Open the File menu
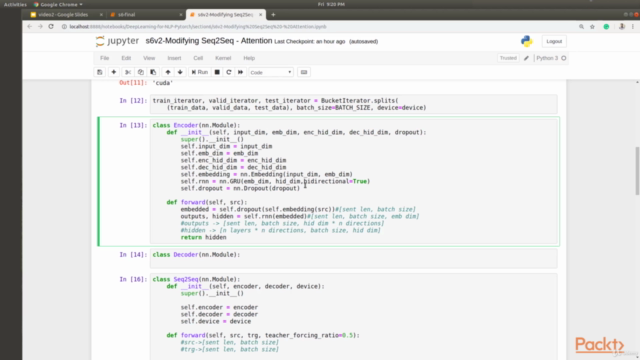The height and width of the screenshot is (360, 640). pos(104,58)
